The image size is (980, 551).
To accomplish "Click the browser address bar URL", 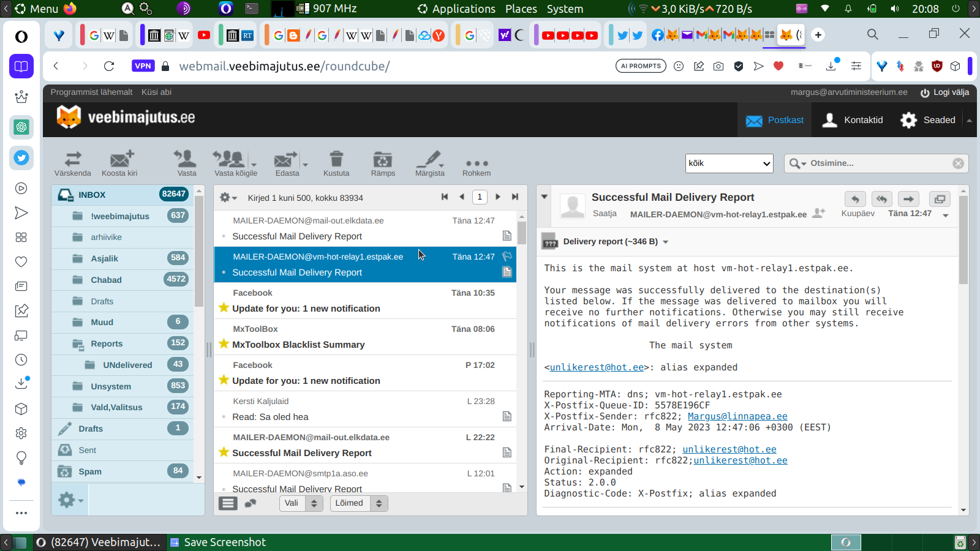I will (x=284, y=66).
